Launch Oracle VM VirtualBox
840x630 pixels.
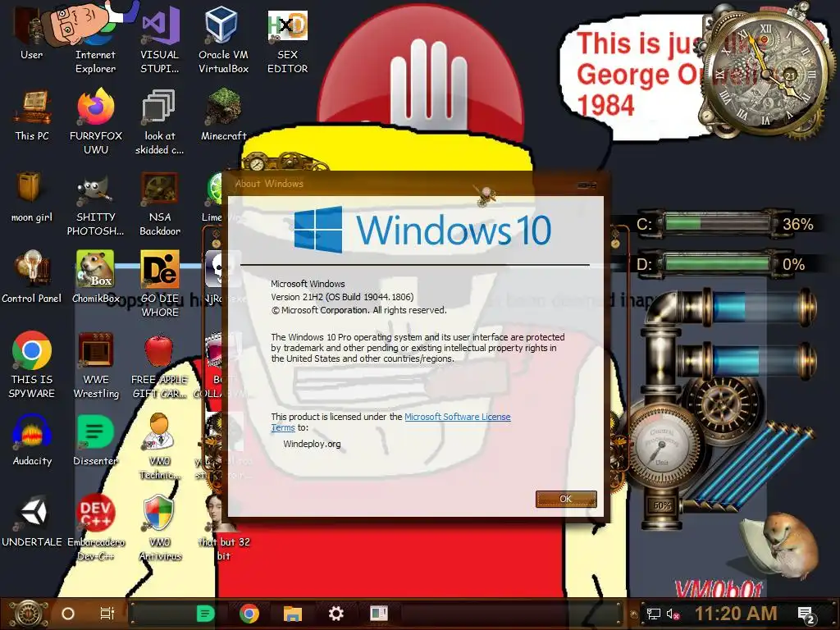click(223, 39)
